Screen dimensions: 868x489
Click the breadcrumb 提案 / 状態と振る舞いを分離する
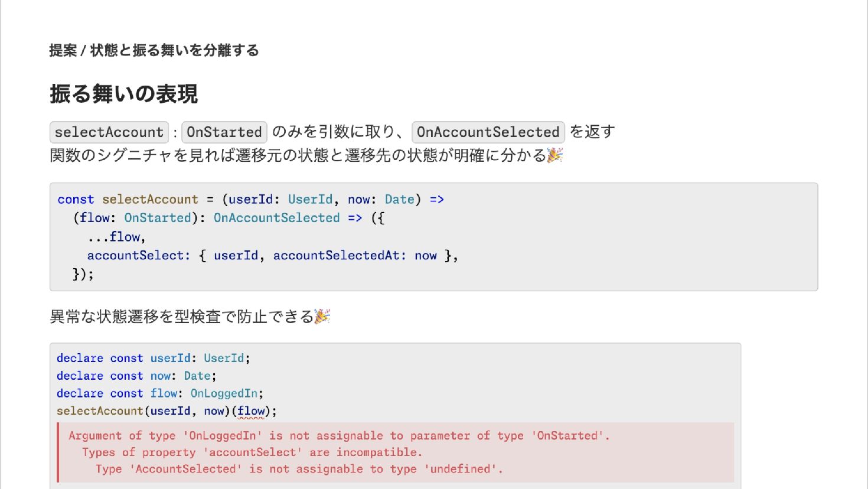click(154, 51)
